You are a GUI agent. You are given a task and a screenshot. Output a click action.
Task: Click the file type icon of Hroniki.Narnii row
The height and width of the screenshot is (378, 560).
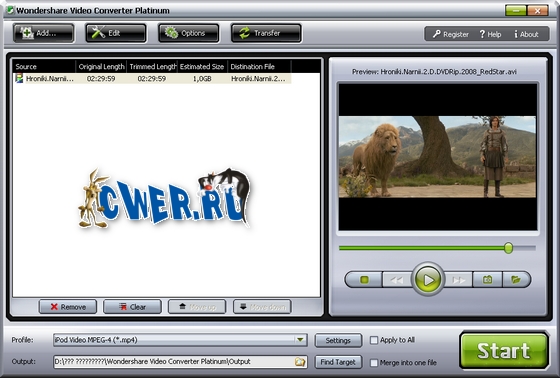[x=19, y=78]
